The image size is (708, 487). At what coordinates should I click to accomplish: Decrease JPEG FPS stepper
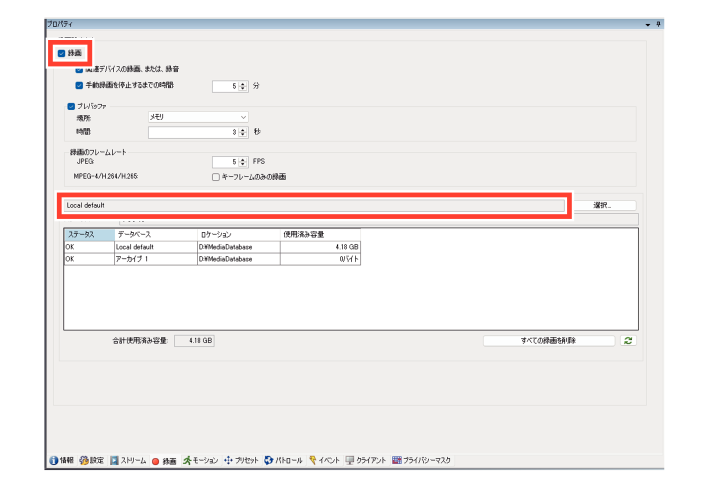coord(243,164)
